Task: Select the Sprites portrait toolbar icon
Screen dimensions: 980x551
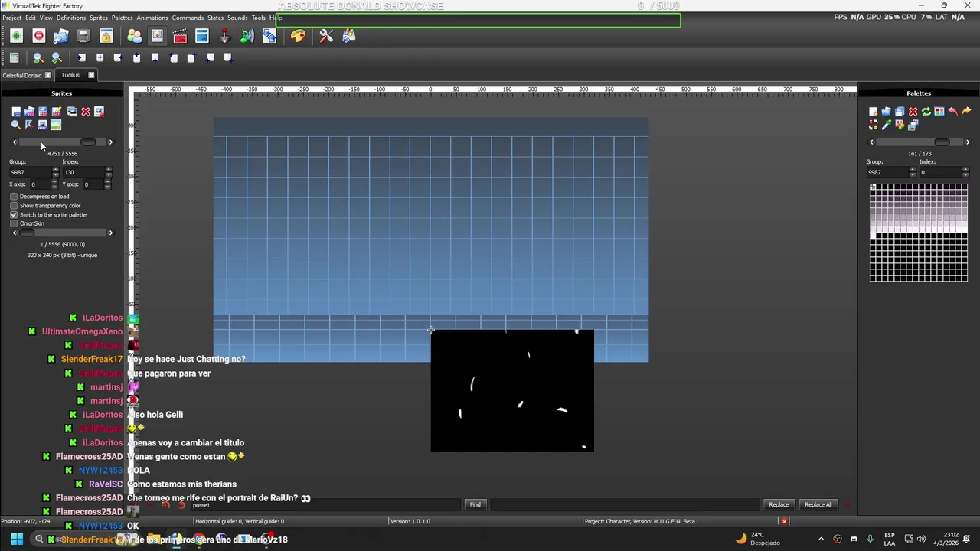Action: click(157, 36)
